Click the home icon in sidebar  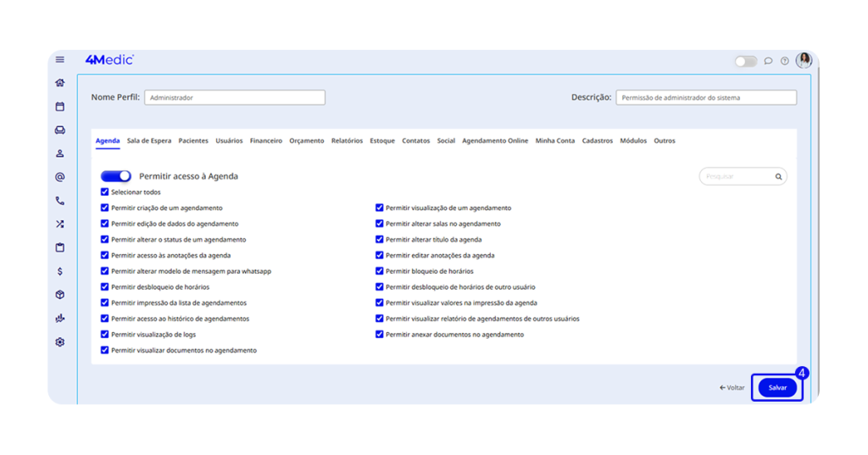(60, 83)
